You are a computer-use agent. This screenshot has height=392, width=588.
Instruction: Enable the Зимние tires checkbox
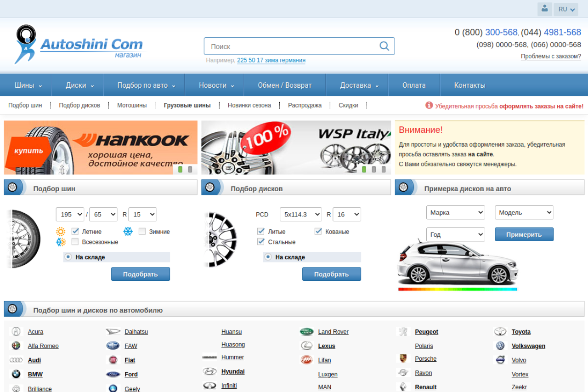point(142,232)
